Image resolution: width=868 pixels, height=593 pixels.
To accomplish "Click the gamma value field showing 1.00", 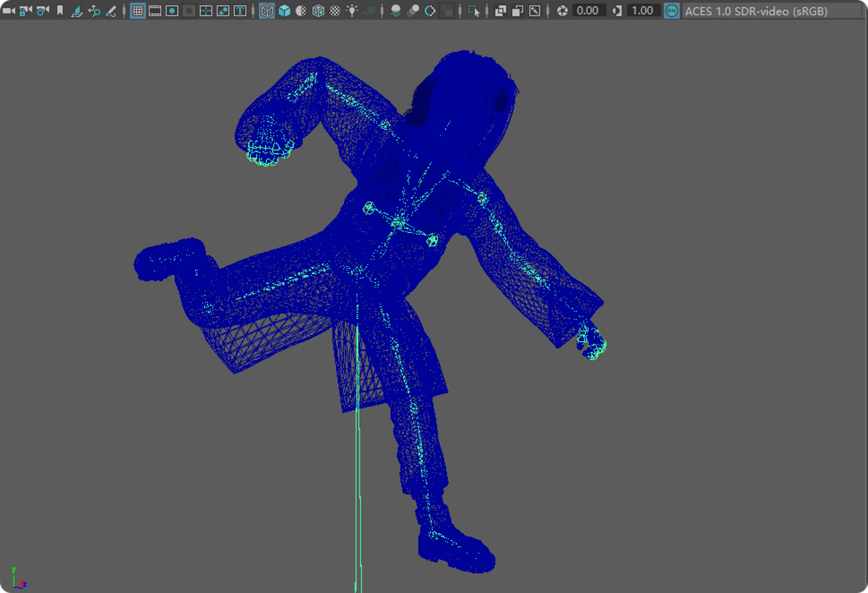I will 643,10.
